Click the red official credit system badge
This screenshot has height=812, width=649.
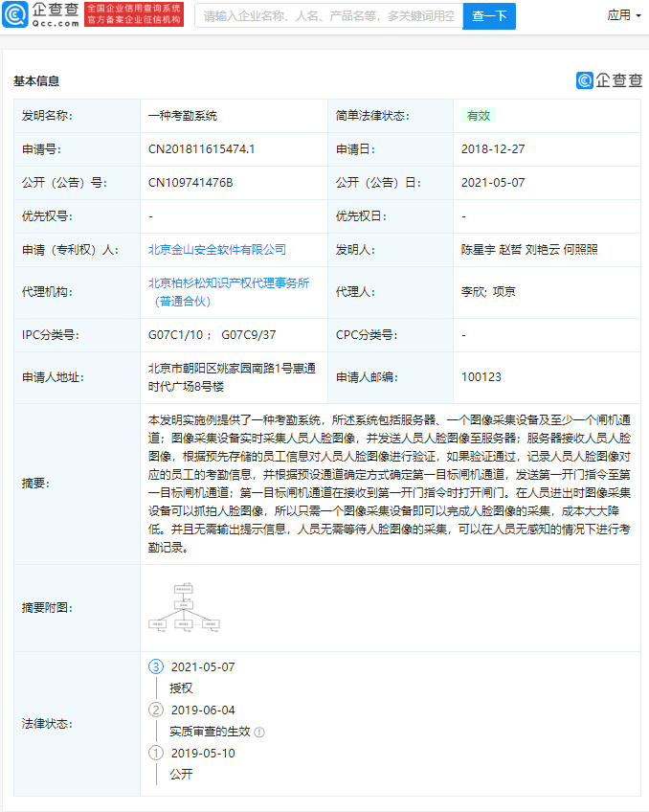click(134, 14)
